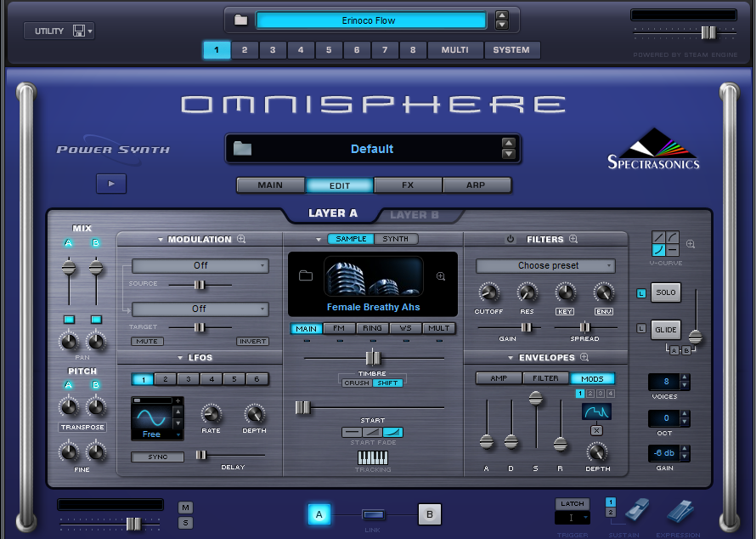The width and height of the screenshot is (756, 539).
Task: Click the Glide button
Action: tap(666, 331)
